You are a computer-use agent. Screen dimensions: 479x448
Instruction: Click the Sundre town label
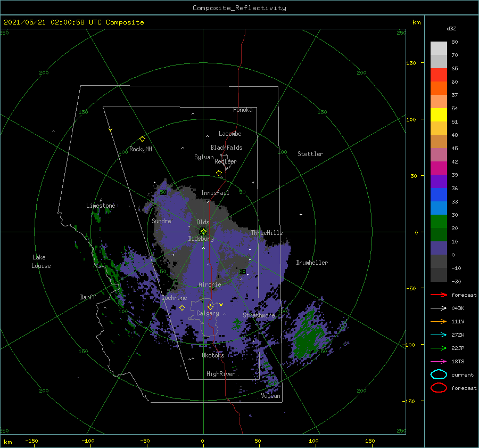(x=161, y=221)
